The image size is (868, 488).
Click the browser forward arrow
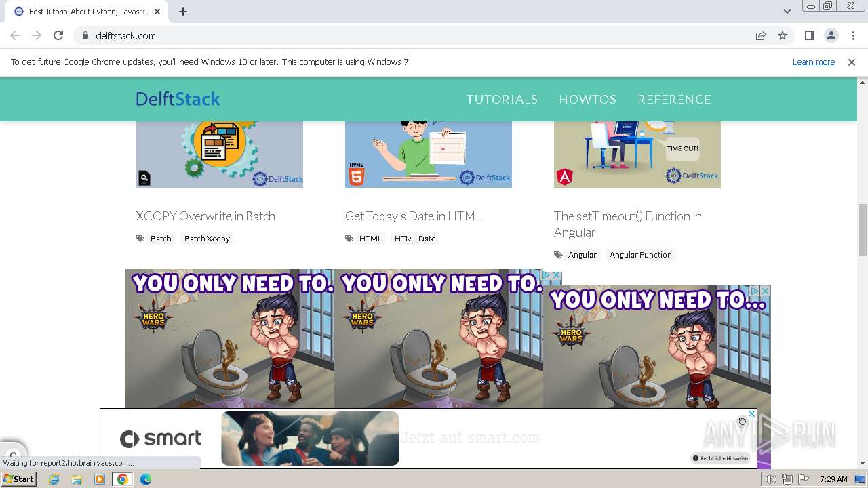(x=37, y=35)
